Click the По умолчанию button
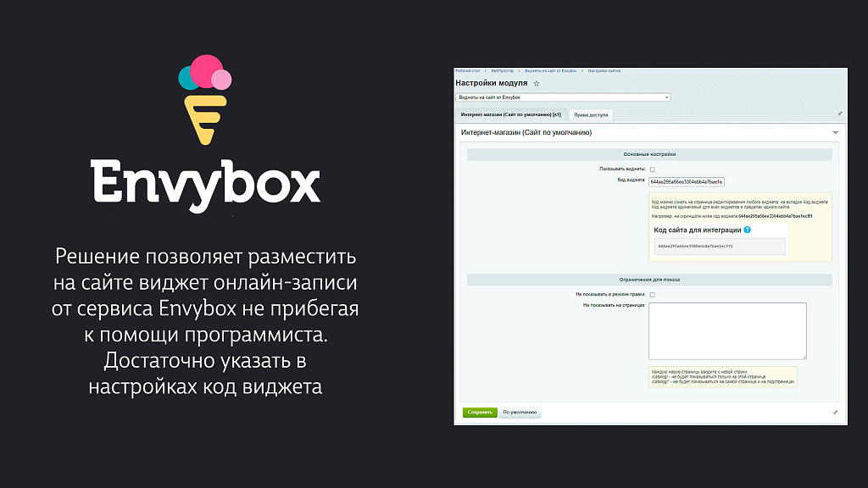The height and width of the screenshot is (488, 868). tap(520, 412)
